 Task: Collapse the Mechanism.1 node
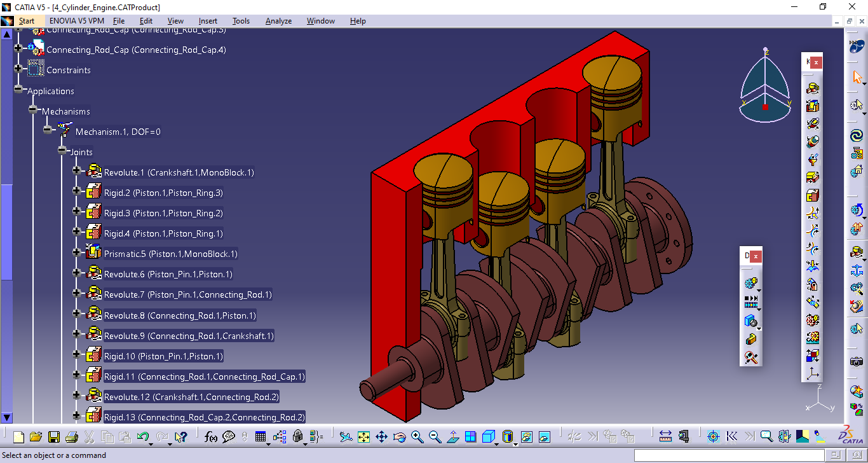[x=48, y=130]
